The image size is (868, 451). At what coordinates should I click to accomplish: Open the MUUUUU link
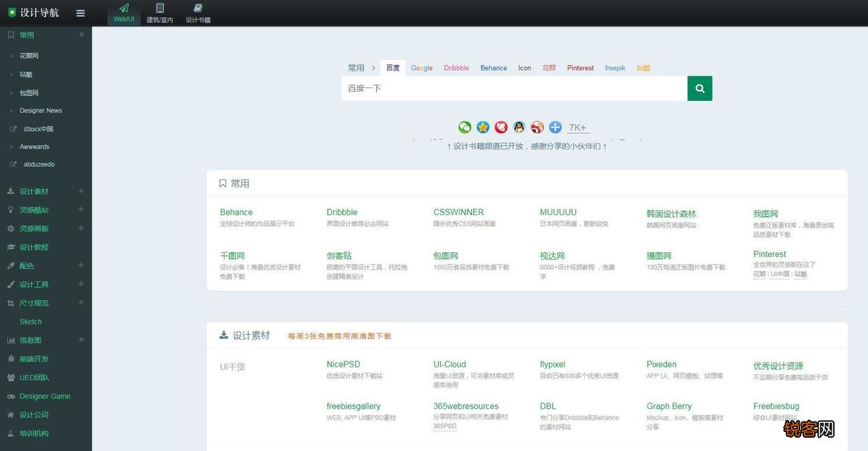(558, 212)
